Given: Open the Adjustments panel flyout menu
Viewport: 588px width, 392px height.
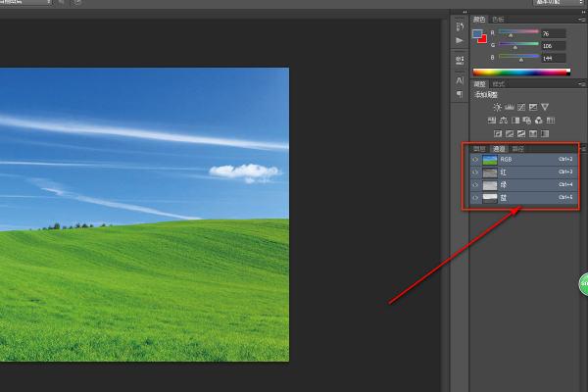Looking at the screenshot, I should point(581,84).
